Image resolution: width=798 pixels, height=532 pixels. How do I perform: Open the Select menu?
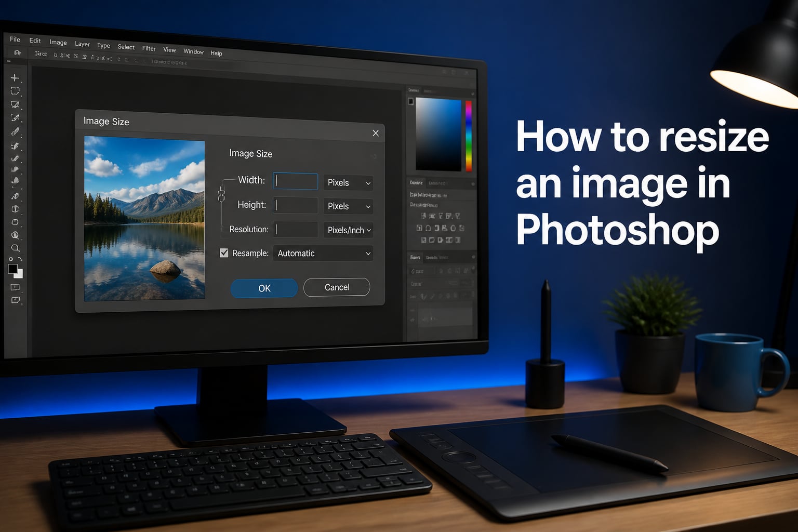click(126, 47)
